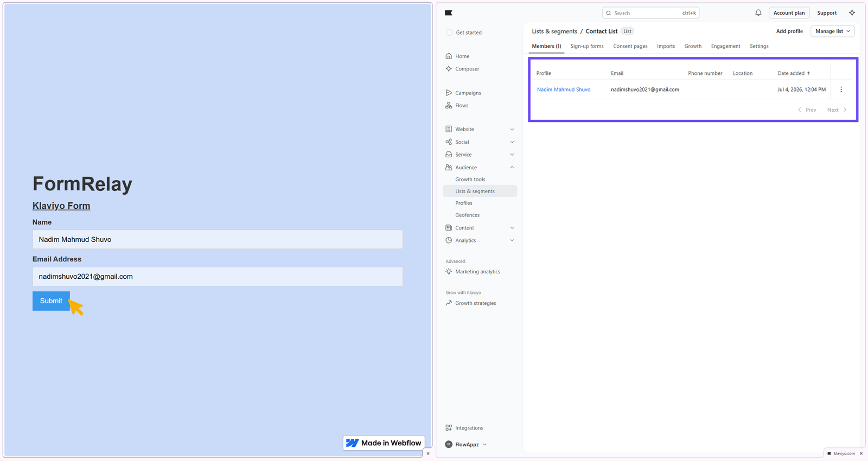Click the sparkle AI icon beside Support
868x461 pixels.
(852, 12)
